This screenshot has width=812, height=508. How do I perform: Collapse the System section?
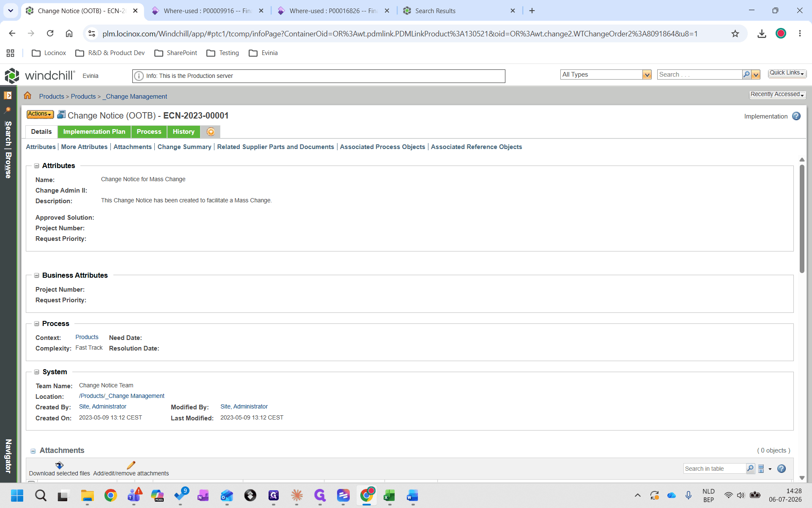tap(37, 372)
